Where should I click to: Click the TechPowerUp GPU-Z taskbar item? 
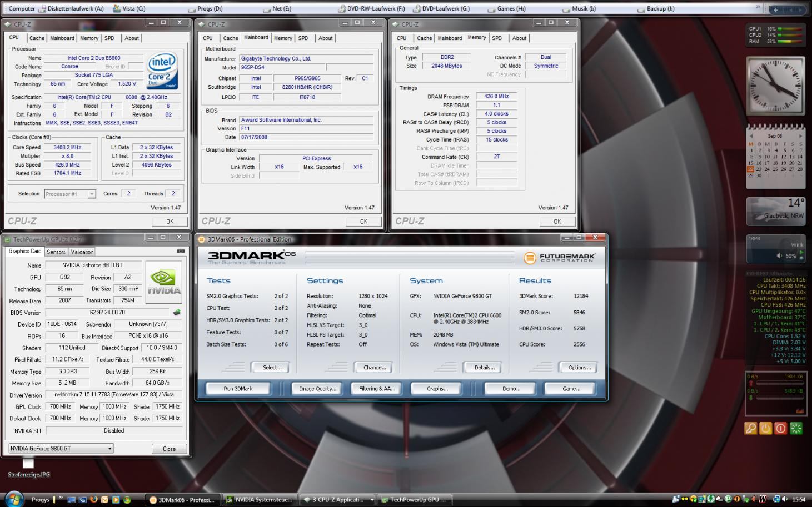click(x=414, y=500)
